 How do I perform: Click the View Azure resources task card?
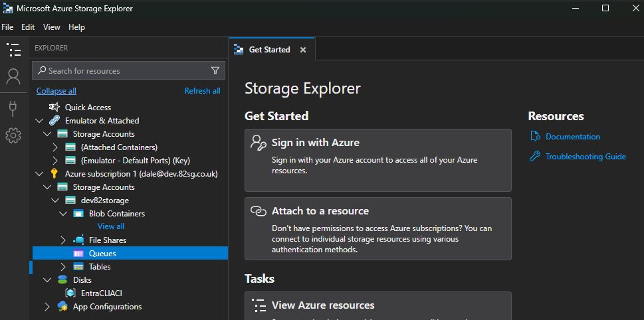pyautogui.click(x=378, y=305)
